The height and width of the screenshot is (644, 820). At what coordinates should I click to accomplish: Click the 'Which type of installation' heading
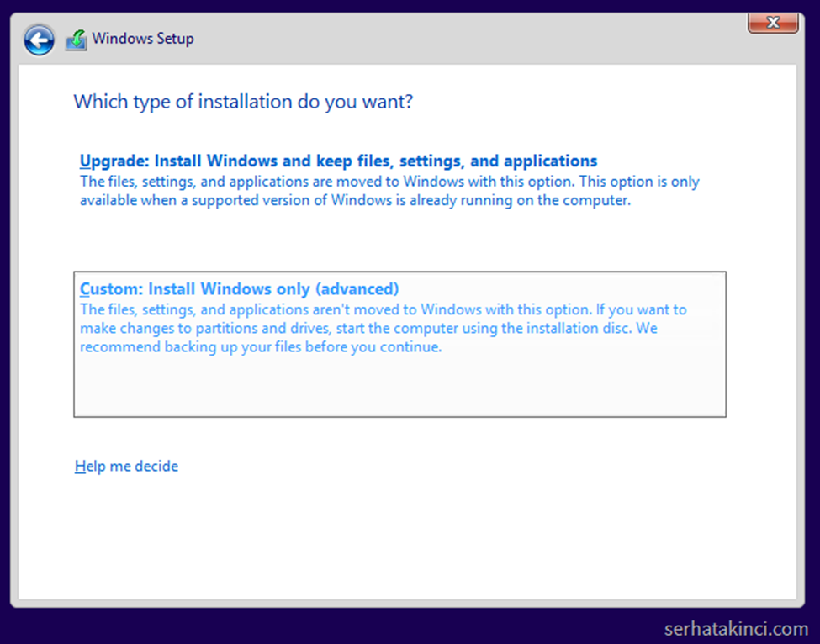243,102
